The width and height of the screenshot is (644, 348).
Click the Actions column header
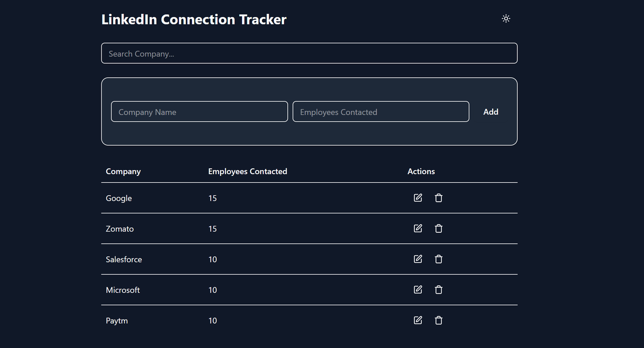421,171
